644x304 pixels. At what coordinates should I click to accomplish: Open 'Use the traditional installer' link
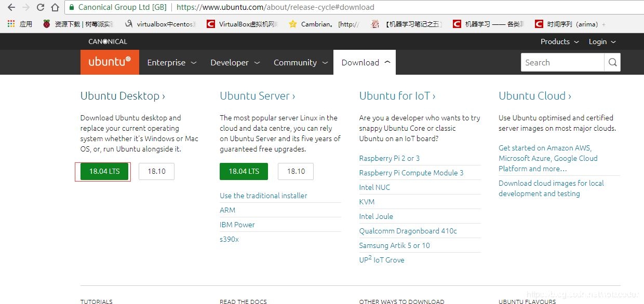click(263, 196)
